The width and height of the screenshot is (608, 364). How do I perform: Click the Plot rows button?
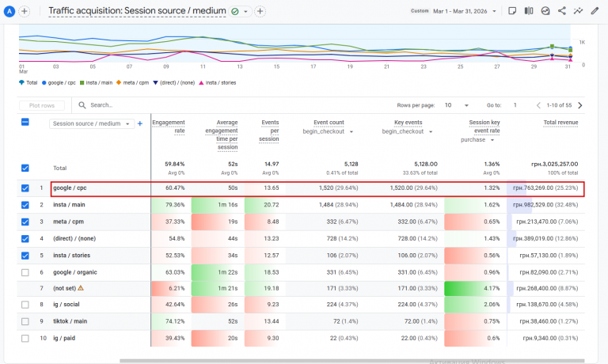tap(42, 105)
